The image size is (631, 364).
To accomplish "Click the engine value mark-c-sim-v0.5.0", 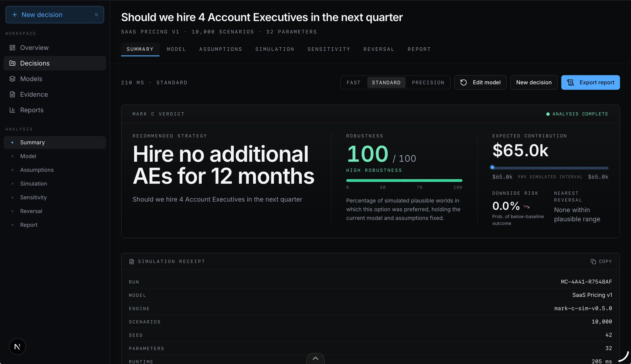I will coord(583,309).
